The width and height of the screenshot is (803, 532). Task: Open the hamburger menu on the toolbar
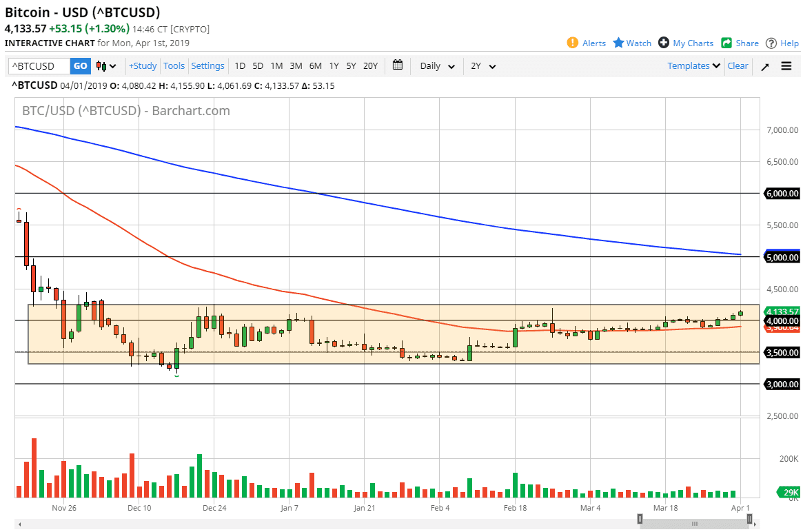click(x=786, y=65)
